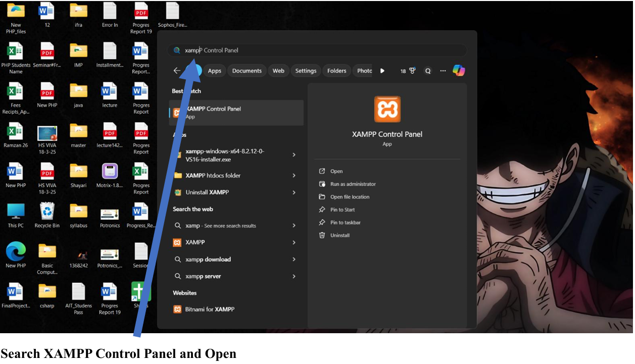Expand the "See more search results" chevron
This screenshot has width=635, height=364.
pos(294,225)
